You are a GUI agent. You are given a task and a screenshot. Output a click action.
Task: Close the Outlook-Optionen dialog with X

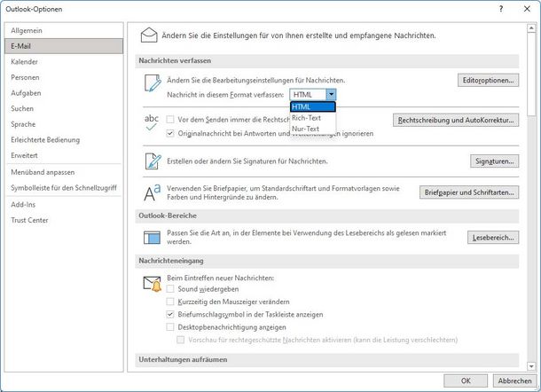click(527, 9)
